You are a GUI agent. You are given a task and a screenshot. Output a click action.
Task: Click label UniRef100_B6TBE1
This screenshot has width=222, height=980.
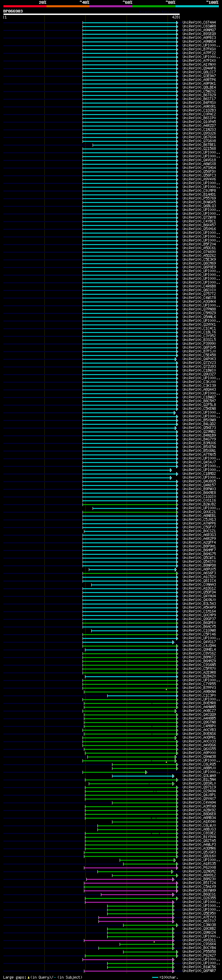[x=199, y=145]
